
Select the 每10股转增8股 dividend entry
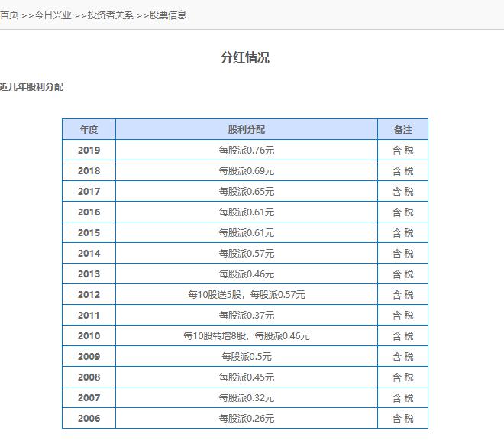246,336
